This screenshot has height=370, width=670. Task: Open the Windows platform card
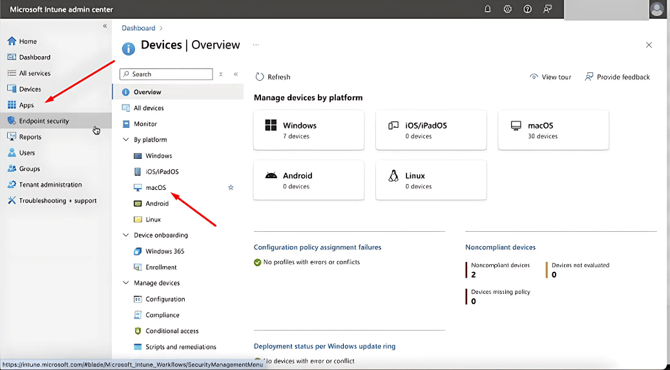point(309,130)
